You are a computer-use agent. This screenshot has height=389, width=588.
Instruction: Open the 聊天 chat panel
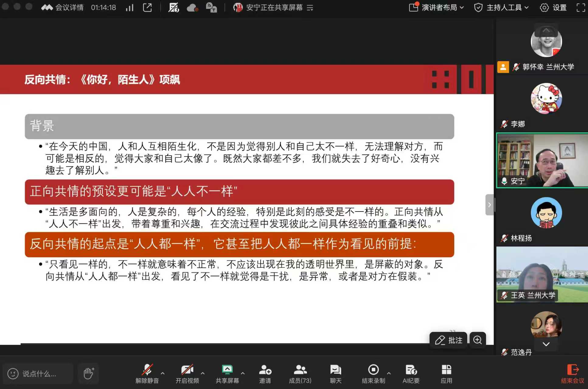336,374
